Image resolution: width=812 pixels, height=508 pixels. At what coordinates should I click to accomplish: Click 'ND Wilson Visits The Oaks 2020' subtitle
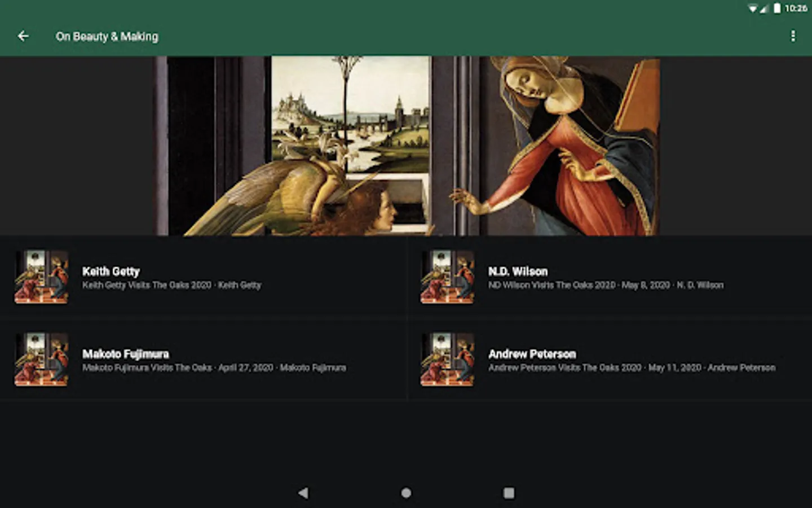coord(551,285)
